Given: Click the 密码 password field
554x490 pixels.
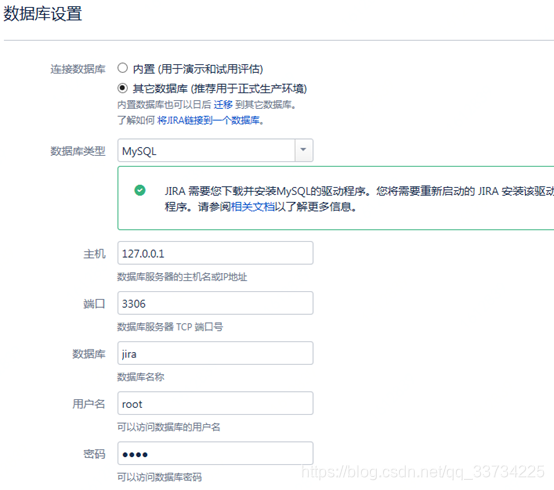Looking at the screenshot, I should click(215, 453).
